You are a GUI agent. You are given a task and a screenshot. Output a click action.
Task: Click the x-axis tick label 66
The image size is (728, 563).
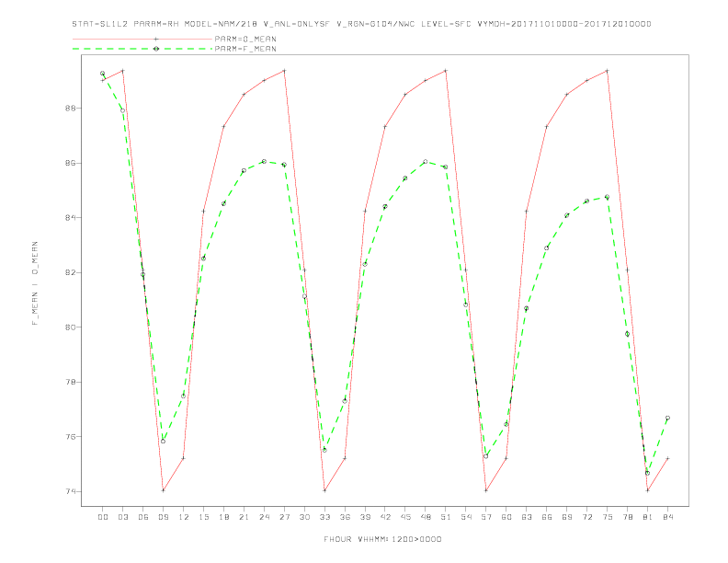click(x=547, y=517)
